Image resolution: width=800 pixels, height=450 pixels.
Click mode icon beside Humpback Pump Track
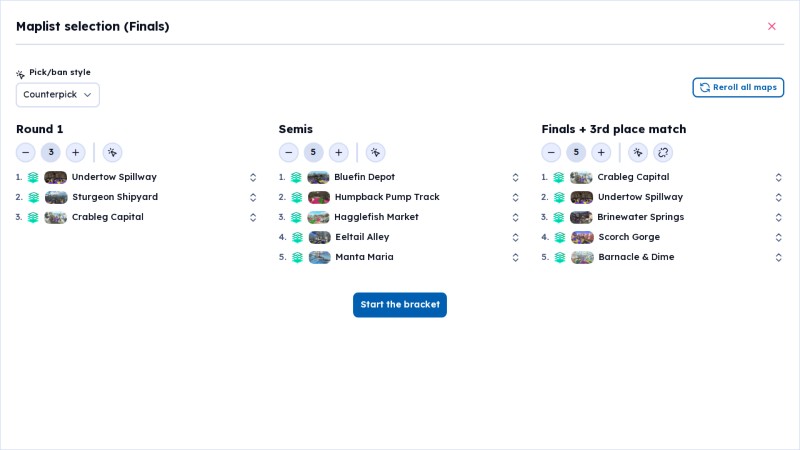click(296, 197)
